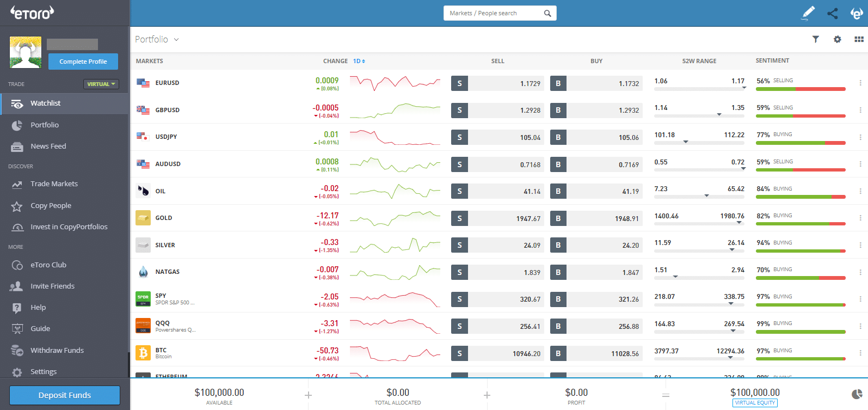Click the SPY Buy button at 321.26

[596, 299]
